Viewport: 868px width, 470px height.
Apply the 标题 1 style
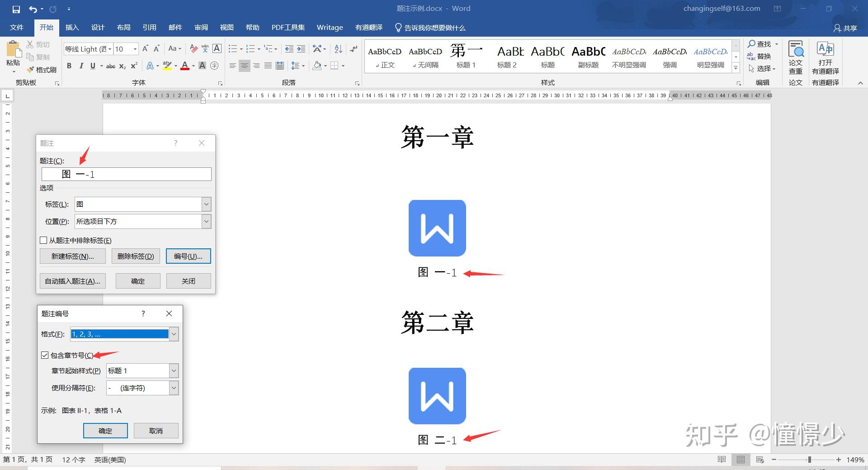466,56
